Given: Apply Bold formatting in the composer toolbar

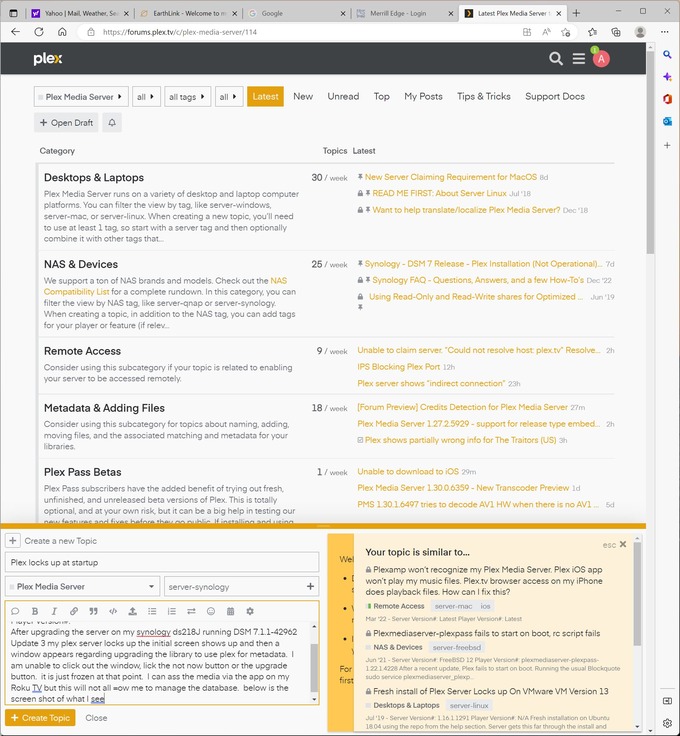Looking at the screenshot, I should pyautogui.click(x=35, y=611).
